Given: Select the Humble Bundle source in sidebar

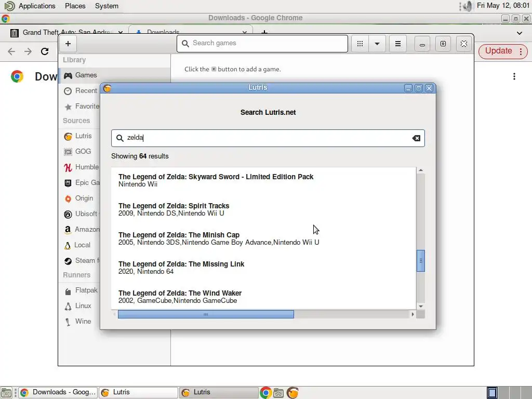Looking at the screenshot, I should coord(81,167).
